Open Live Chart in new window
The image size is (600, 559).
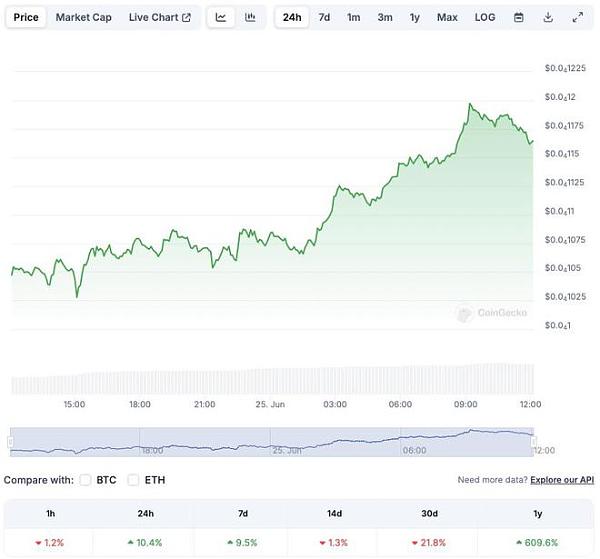tap(160, 18)
